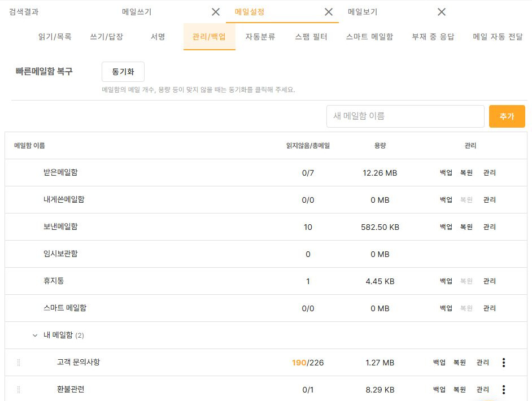Image resolution: width=532 pixels, height=401 pixels.
Task: Click the orange 추가 button
Action: click(507, 116)
